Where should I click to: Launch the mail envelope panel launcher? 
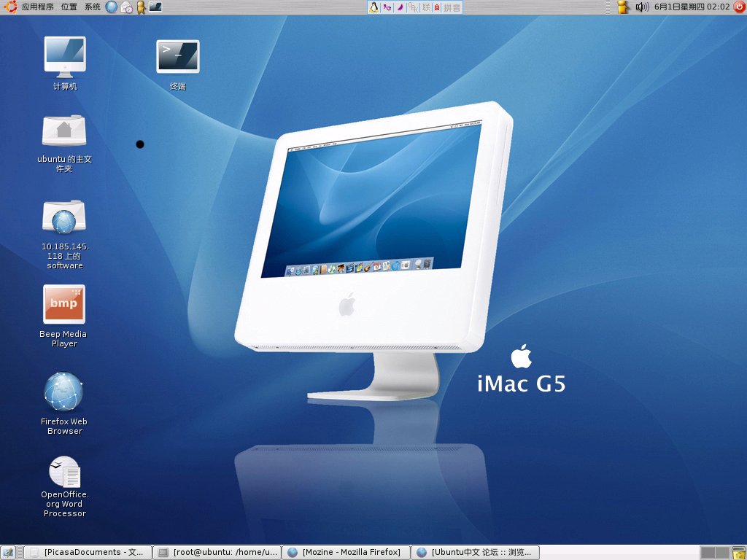click(126, 7)
